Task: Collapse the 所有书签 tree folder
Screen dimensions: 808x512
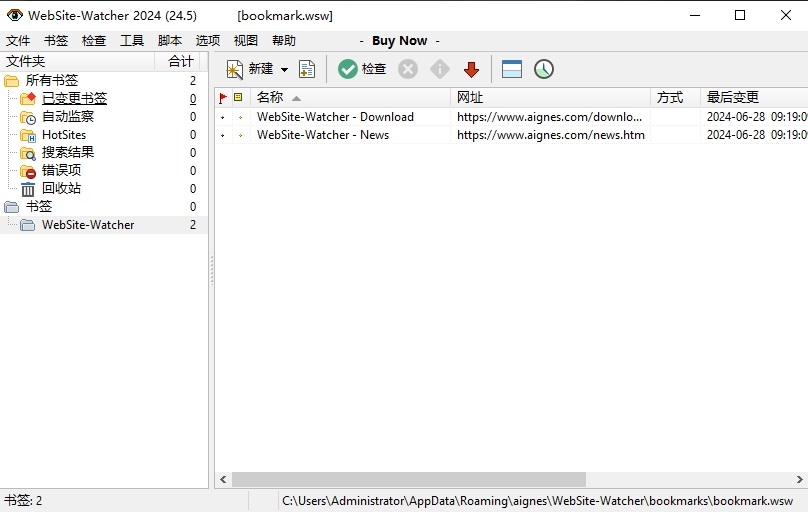Action: [11, 80]
